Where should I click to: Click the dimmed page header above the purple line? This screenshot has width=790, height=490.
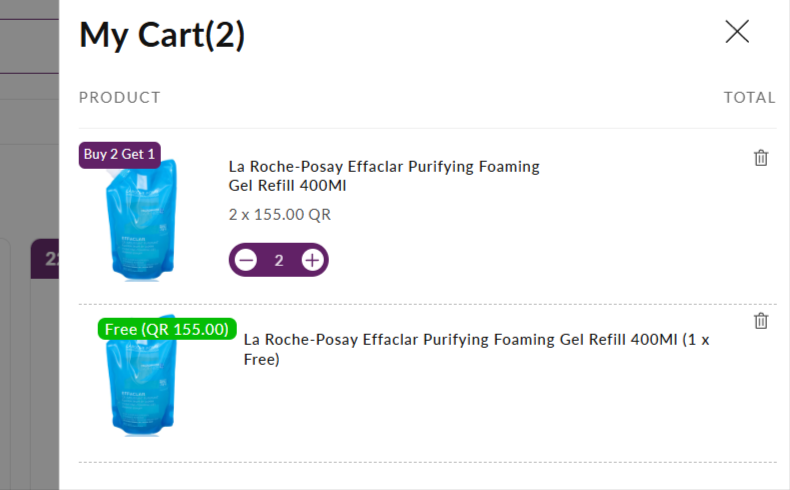29,35
